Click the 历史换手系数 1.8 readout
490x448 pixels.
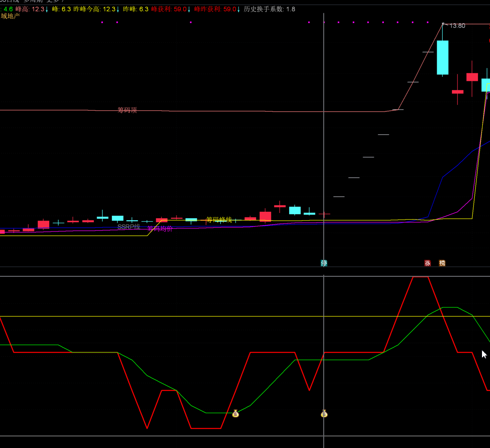[x=269, y=9]
